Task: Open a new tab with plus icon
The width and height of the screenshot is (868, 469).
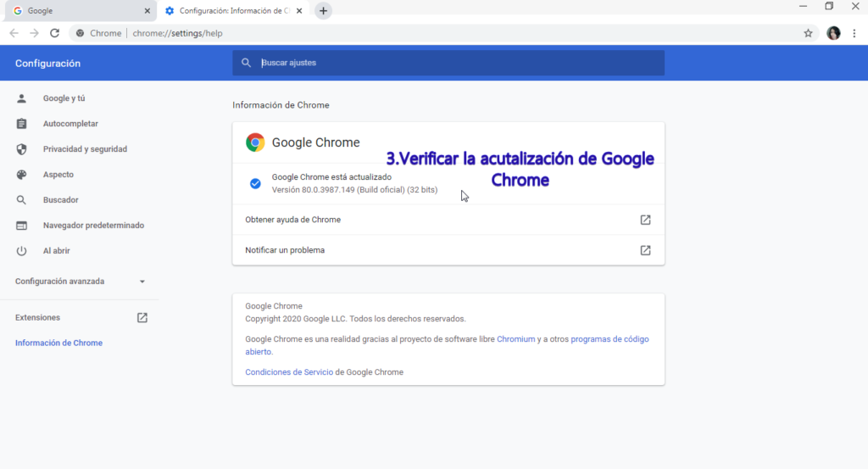Action: tap(323, 11)
